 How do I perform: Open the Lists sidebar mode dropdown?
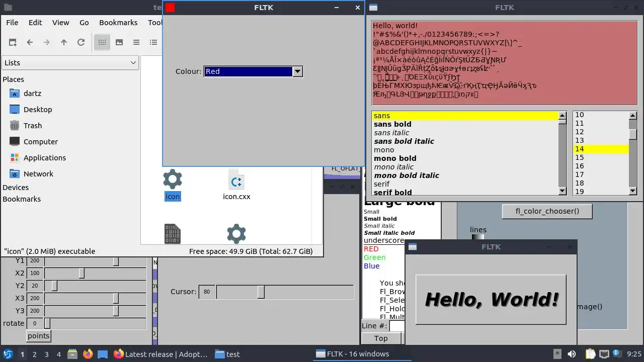point(70,63)
